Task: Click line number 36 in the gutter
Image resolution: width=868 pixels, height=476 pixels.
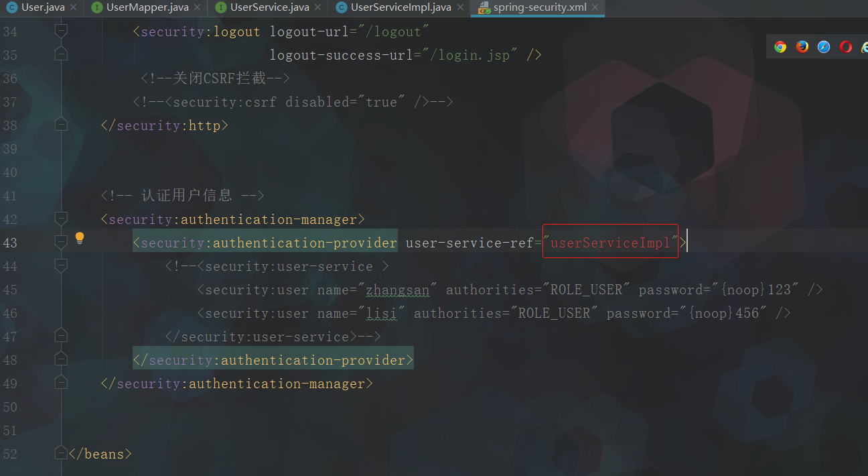Action: tap(10, 78)
